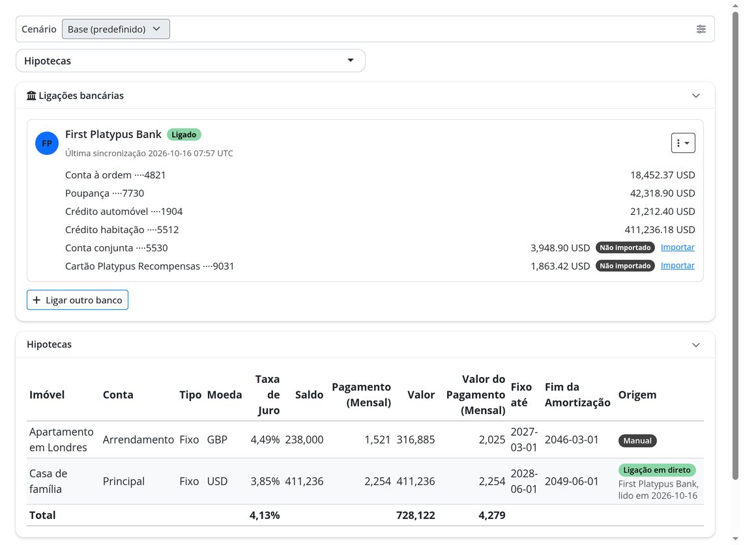Viewport: 756px width, 545px height.
Task: Import the Conta conjunta account
Action: point(677,247)
